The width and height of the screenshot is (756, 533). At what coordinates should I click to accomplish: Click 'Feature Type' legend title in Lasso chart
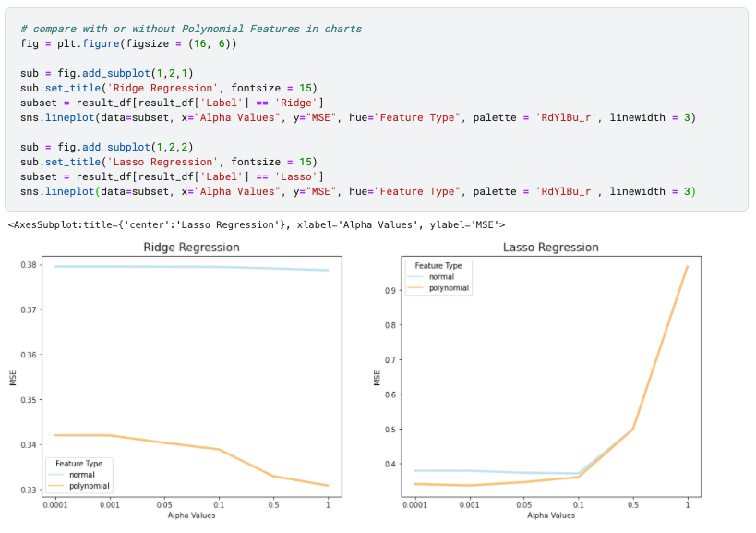(x=438, y=266)
